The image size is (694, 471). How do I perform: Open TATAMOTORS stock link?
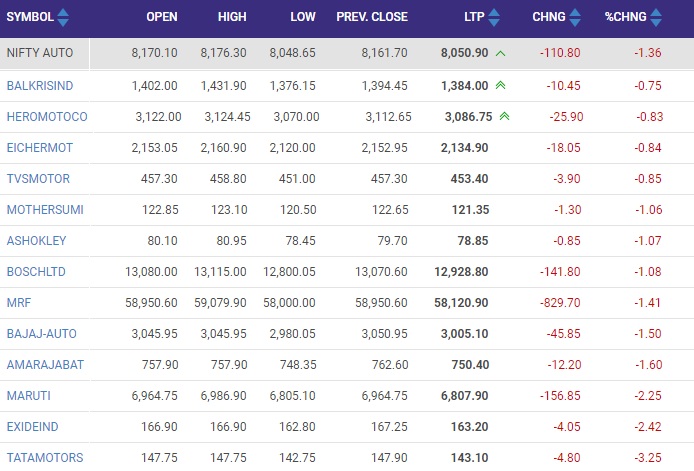[x=45, y=457]
